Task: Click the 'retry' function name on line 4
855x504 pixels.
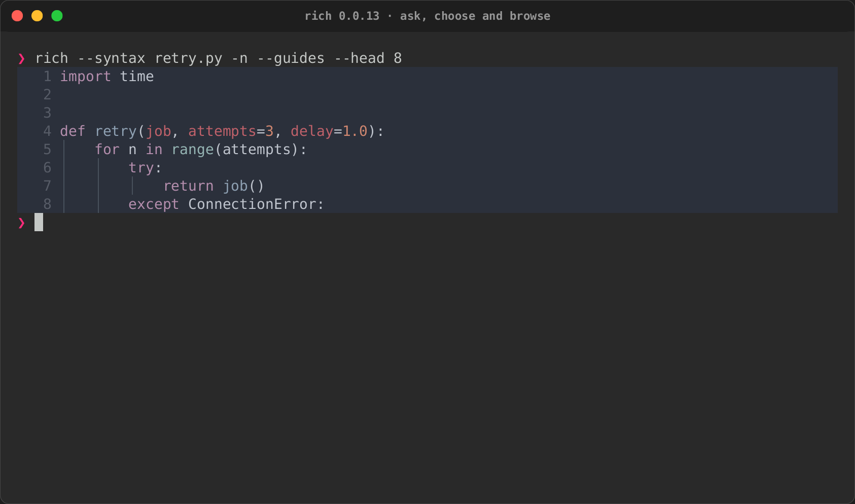Action: pos(116,131)
